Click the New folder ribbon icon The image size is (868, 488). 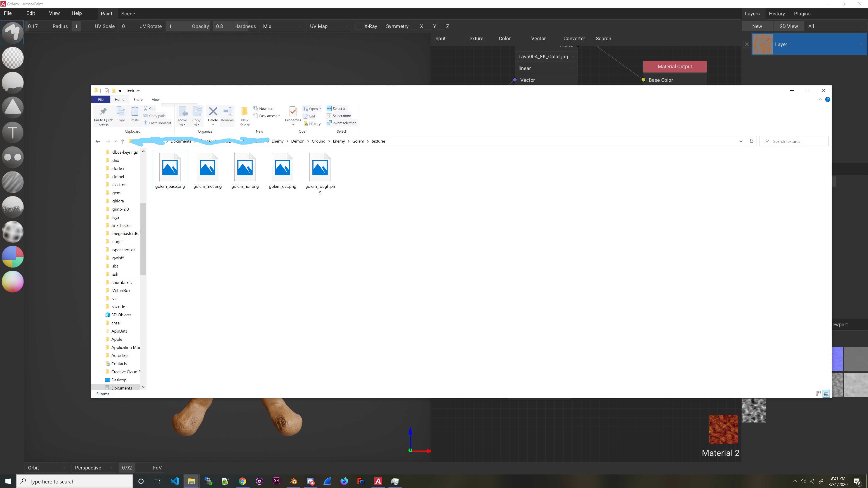245,115
